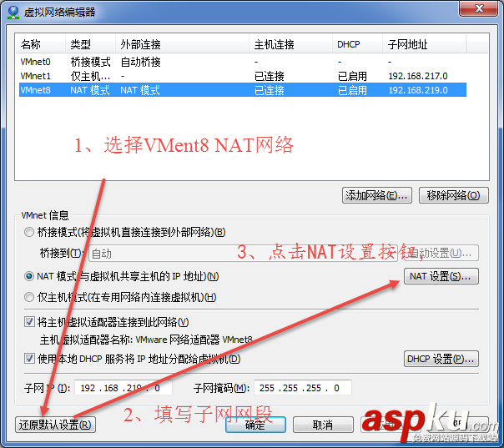The width and height of the screenshot is (504, 448).
Task: Click 确定 button
Action: tap(255, 425)
